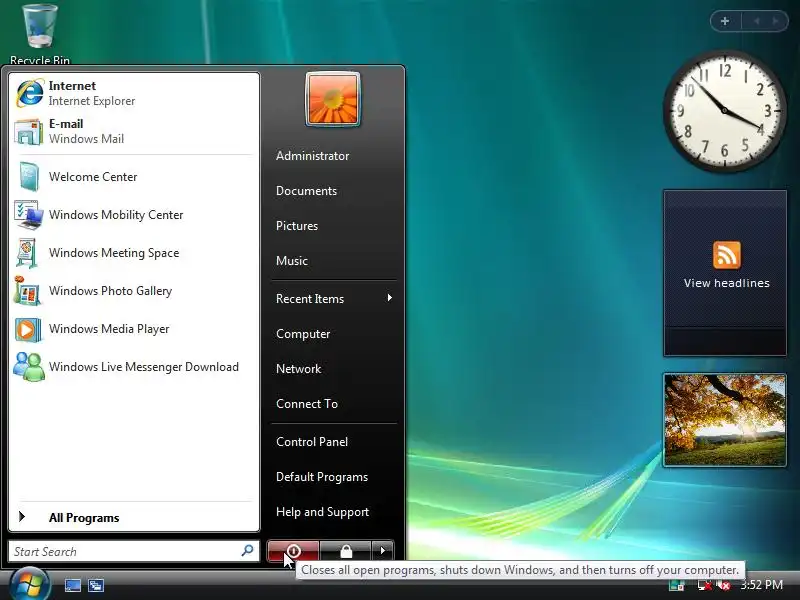Screen dimensions: 800x600
Task: Start the Windows Meeting Space icon
Action: (x=27, y=253)
